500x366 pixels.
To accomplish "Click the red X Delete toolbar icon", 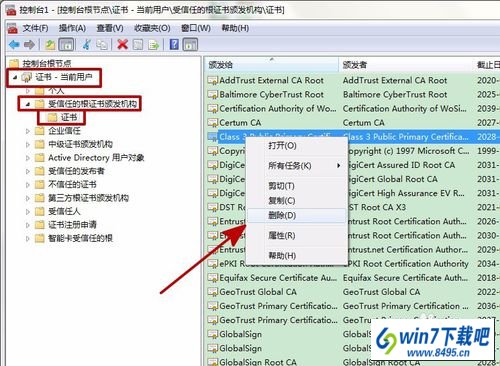I will (122, 44).
